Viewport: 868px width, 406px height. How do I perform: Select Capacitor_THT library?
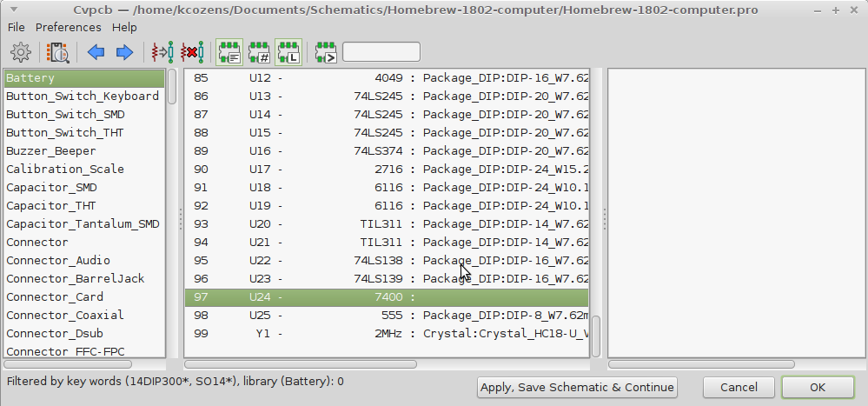pyautogui.click(x=84, y=206)
